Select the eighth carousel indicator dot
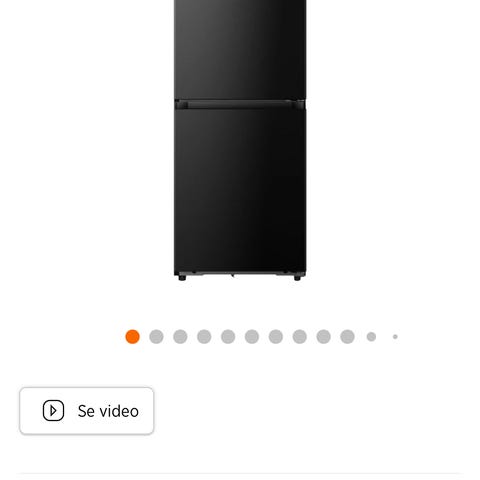Screen dimensions: 480x480 300,337
